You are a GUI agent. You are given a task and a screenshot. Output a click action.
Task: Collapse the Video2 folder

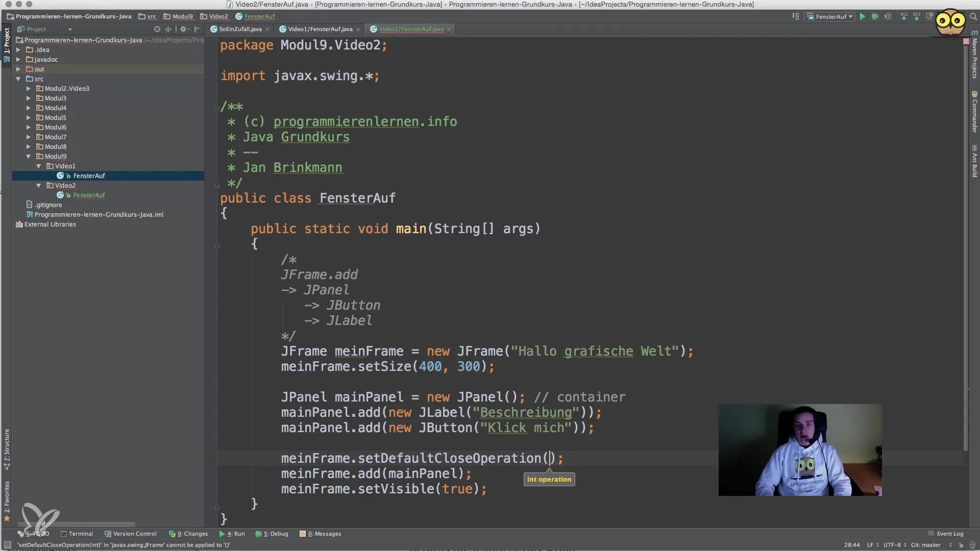click(39, 185)
